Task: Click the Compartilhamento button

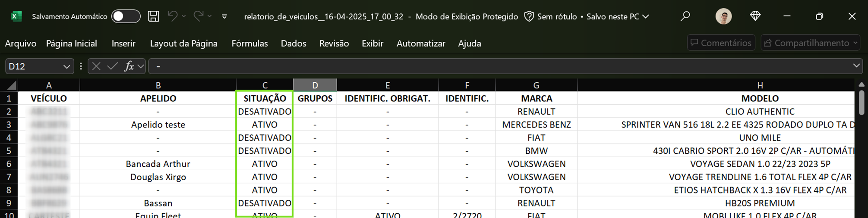Action: (x=810, y=43)
